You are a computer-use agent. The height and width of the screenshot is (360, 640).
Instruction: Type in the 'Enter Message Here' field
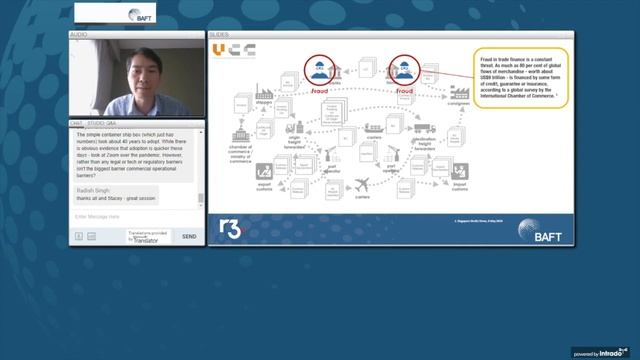[x=135, y=217]
